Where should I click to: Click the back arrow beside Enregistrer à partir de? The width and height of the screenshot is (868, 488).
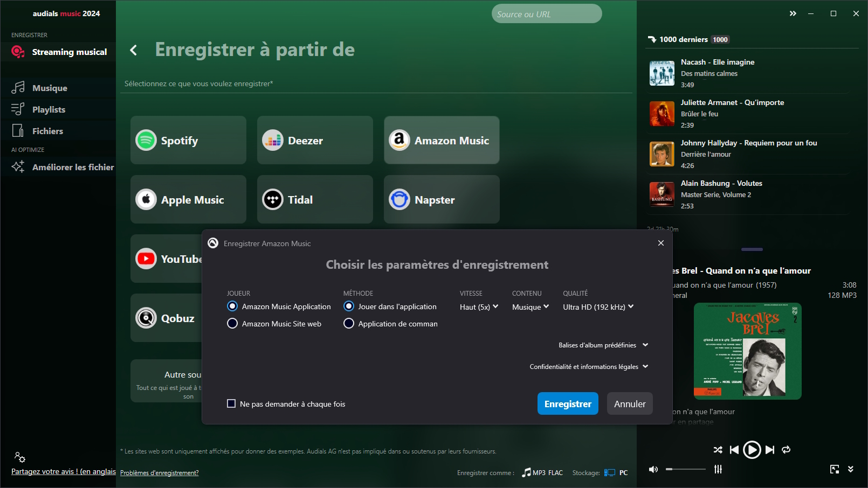(x=133, y=50)
